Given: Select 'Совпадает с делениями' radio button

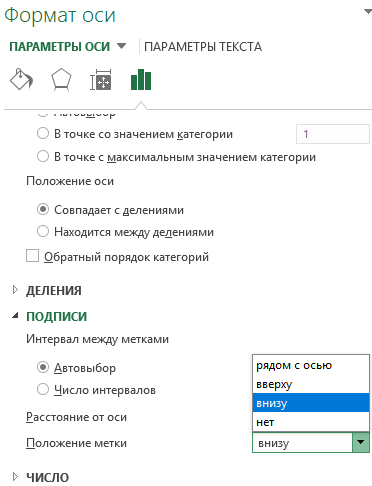Looking at the screenshot, I should pyautogui.click(x=43, y=209).
